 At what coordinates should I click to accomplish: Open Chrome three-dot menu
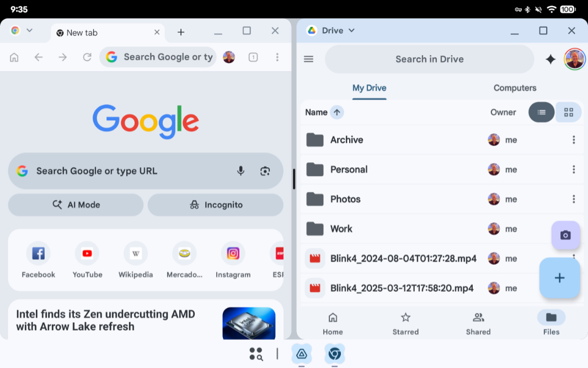[277, 57]
